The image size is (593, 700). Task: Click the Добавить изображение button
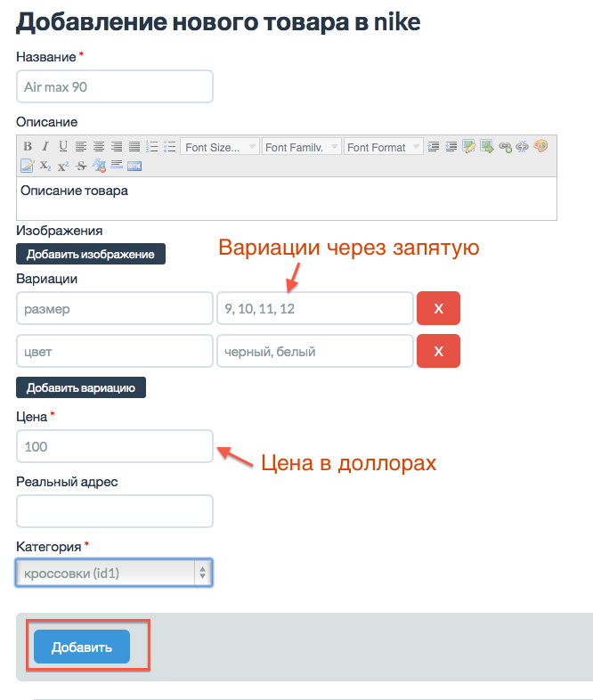point(91,254)
